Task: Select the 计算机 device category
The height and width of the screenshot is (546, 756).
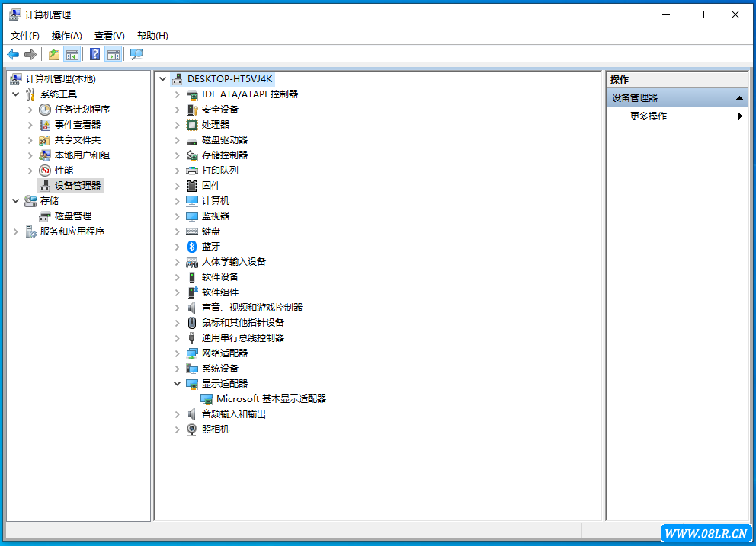Action: [216, 201]
